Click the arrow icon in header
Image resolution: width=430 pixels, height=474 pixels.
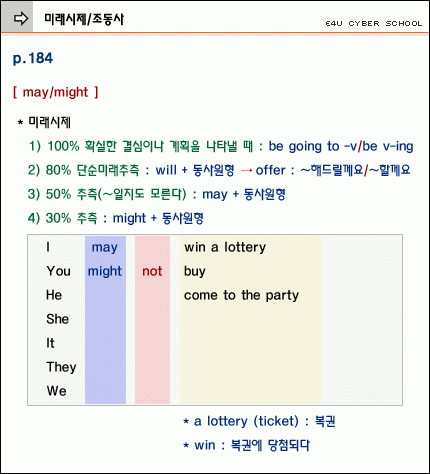(21, 18)
